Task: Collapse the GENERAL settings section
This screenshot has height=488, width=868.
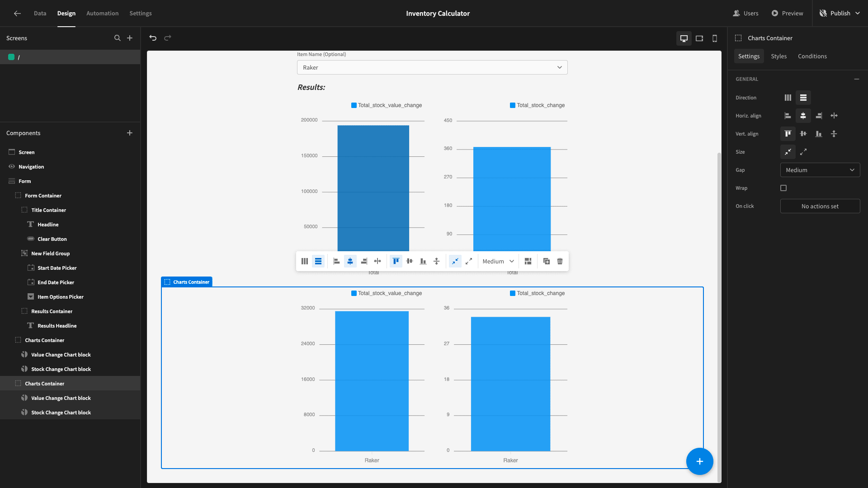Action: coord(857,79)
